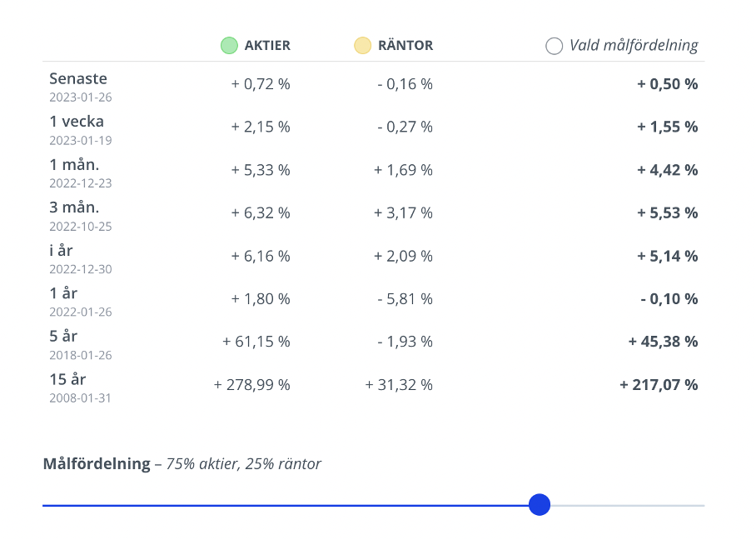
Task: Click the blue slider handle
Action: pyautogui.click(x=540, y=504)
